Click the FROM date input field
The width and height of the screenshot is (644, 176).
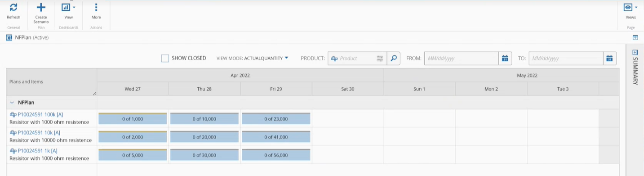[x=462, y=58]
